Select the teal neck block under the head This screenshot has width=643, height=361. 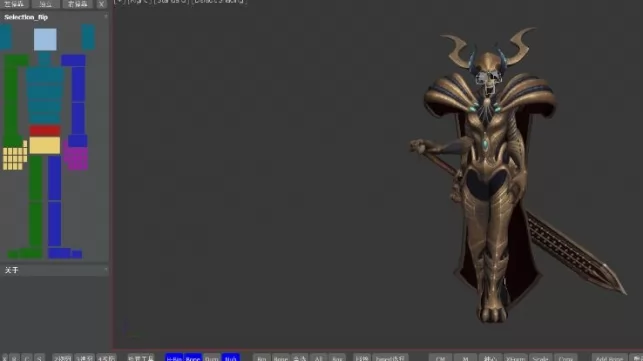click(45, 59)
